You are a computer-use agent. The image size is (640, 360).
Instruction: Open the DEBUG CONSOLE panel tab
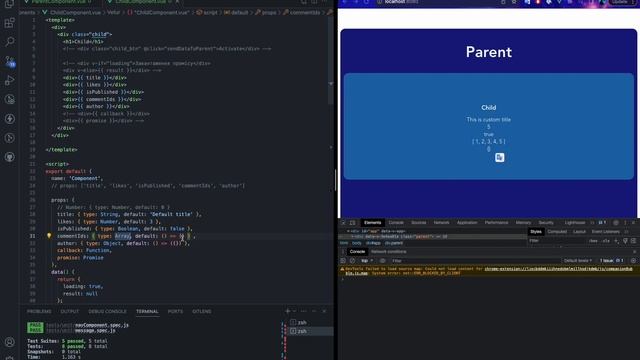pyautogui.click(x=107, y=311)
